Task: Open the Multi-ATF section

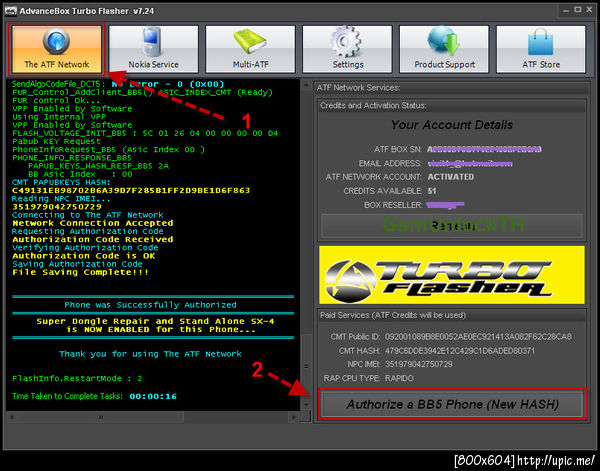Action: pyautogui.click(x=250, y=49)
